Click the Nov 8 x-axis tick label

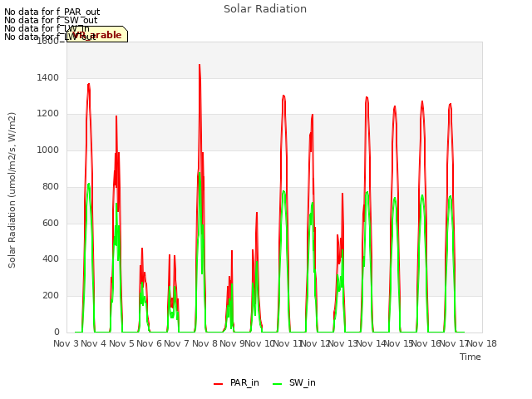(204, 343)
